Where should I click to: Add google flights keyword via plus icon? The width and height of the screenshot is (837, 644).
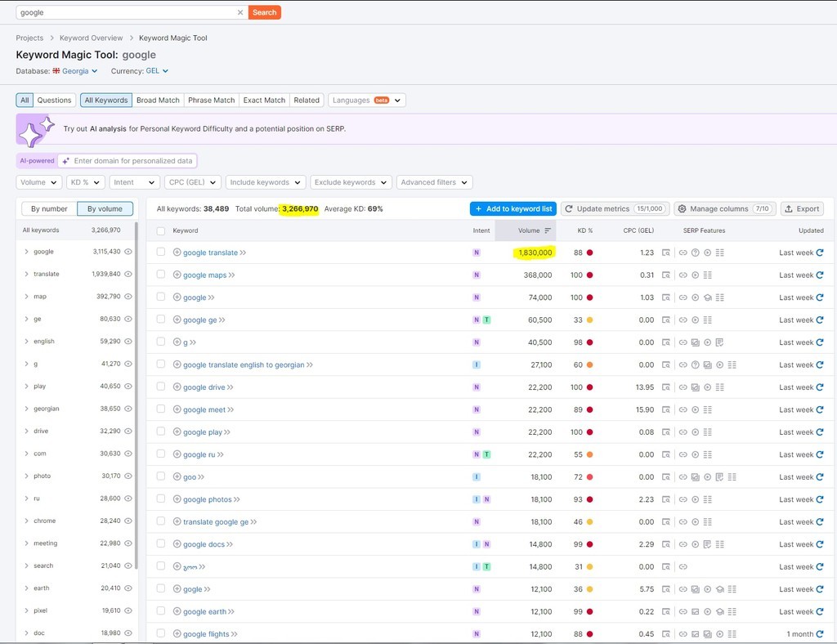[x=177, y=634]
